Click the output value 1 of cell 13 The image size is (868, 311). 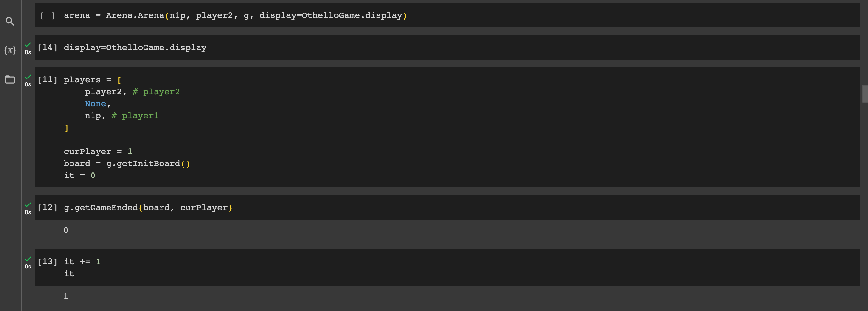(66, 297)
